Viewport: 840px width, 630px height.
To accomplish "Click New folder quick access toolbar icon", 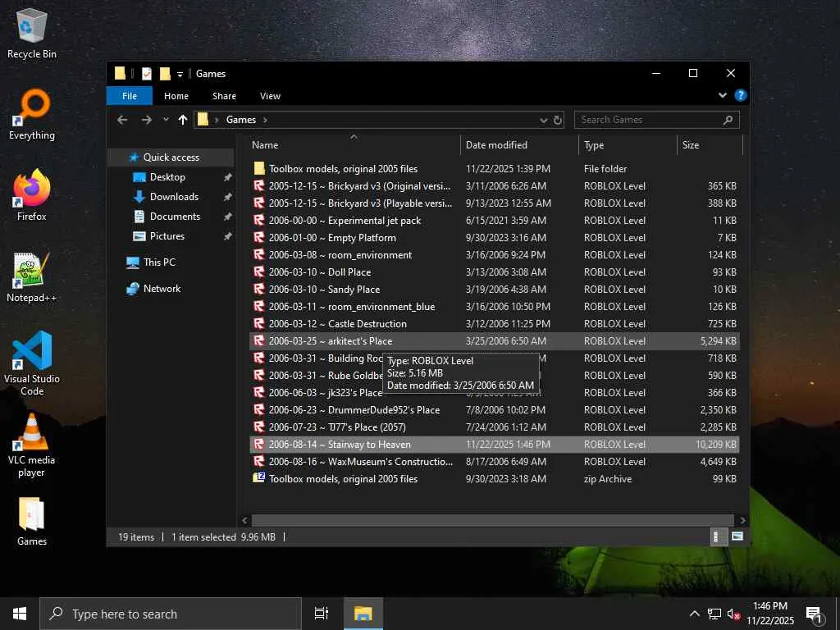I will (165, 74).
